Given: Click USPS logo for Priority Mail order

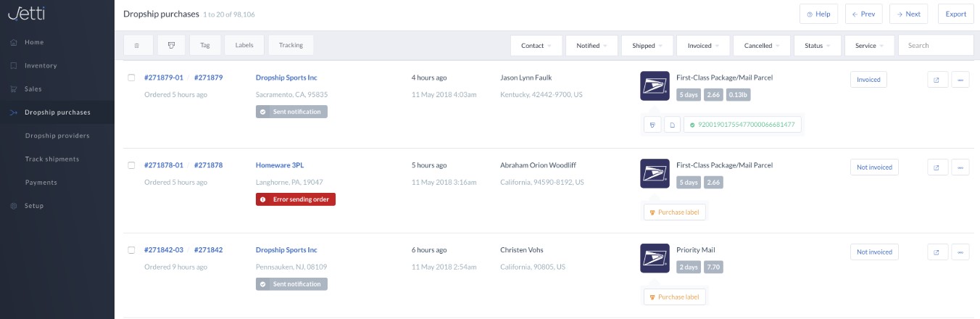Looking at the screenshot, I should click(655, 258).
